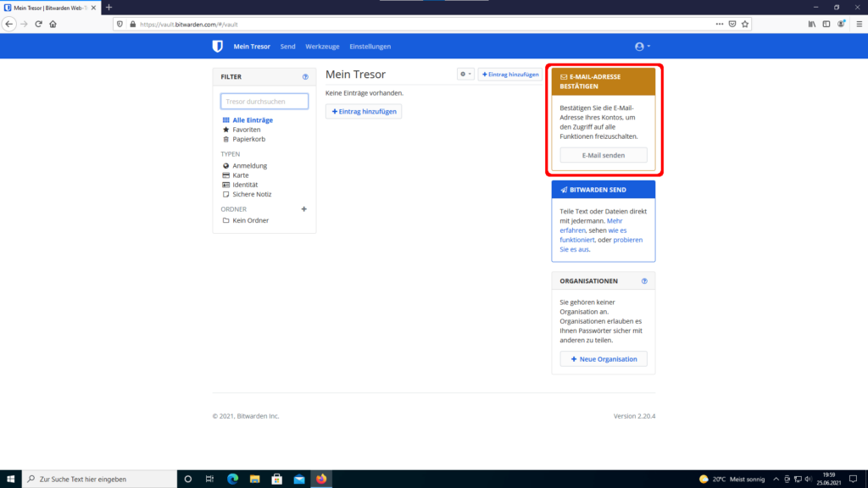
Task: Open the page actions three-dot menu
Action: click(x=719, y=25)
